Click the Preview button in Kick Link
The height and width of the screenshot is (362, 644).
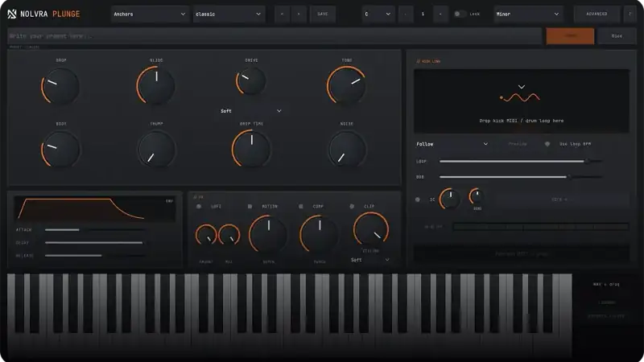coord(518,144)
